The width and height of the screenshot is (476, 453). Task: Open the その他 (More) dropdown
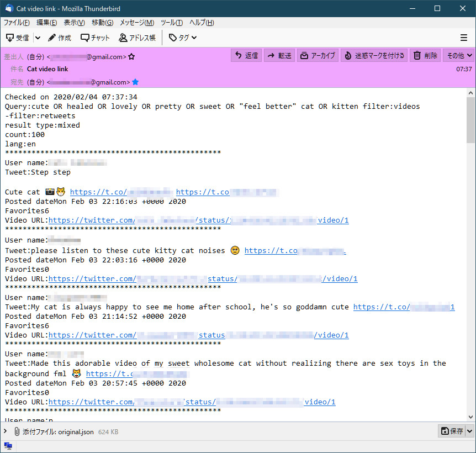point(459,56)
